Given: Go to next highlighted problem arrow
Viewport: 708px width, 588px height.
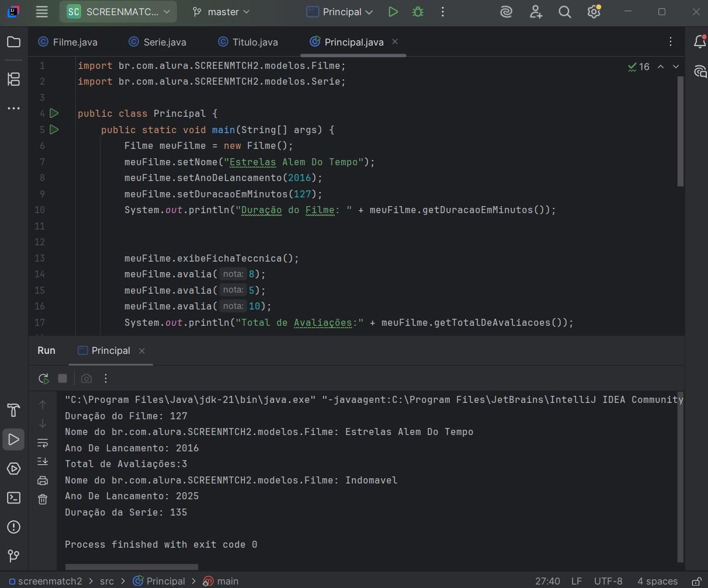Looking at the screenshot, I should coord(676,67).
